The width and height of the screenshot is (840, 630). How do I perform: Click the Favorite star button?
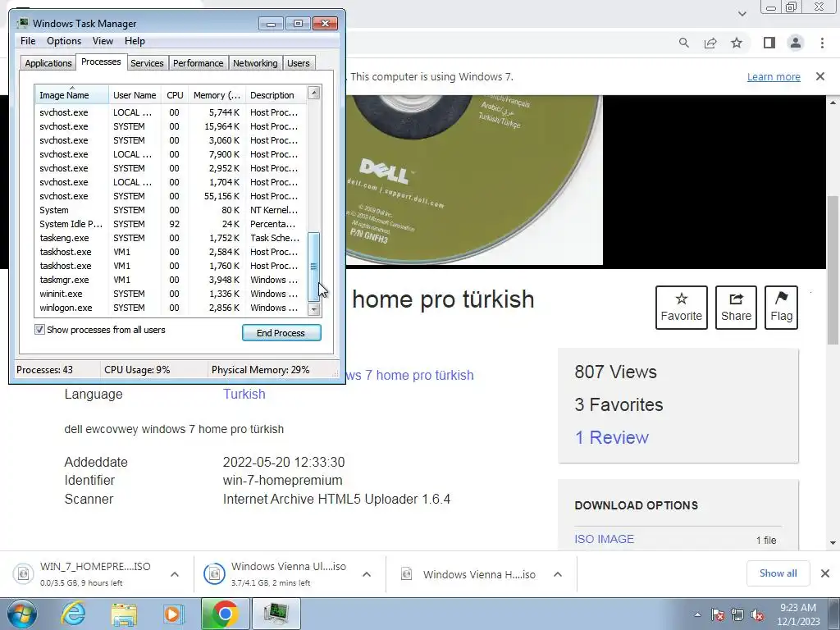tap(682, 308)
